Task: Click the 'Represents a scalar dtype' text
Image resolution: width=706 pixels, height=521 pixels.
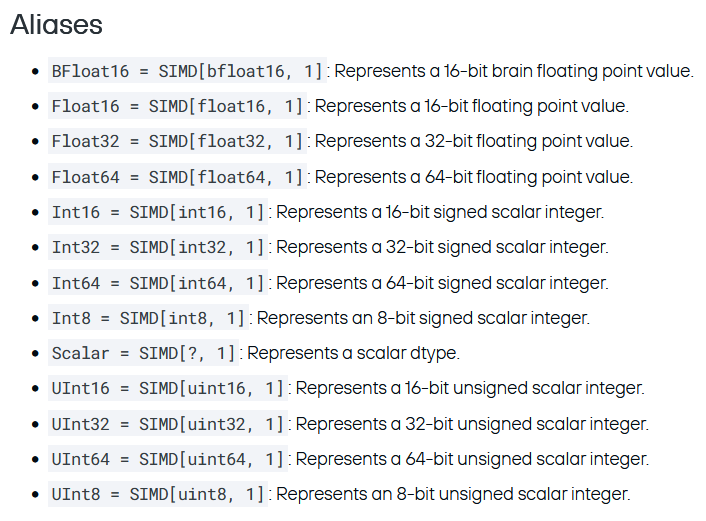Action: (353, 353)
